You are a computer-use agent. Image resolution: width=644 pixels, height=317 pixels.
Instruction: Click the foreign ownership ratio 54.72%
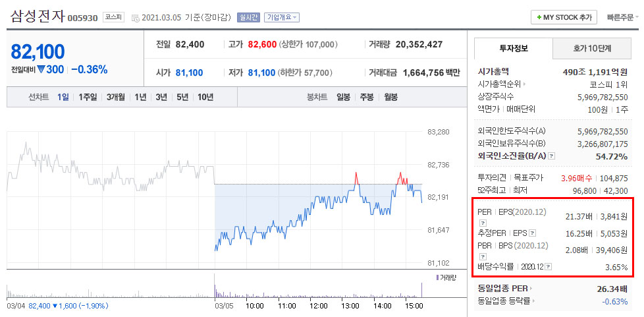tap(611, 156)
